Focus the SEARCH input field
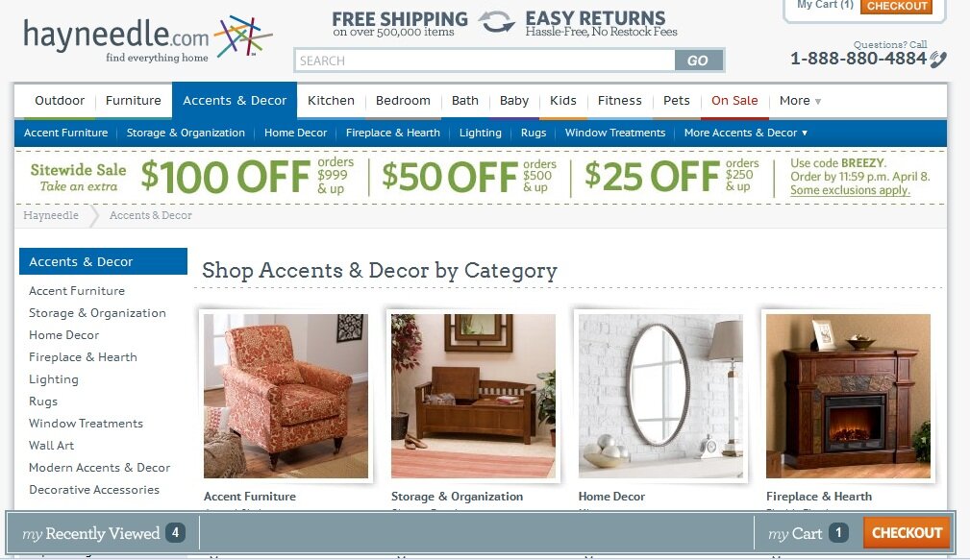The height and width of the screenshot is (560, 970). [485, 61]
